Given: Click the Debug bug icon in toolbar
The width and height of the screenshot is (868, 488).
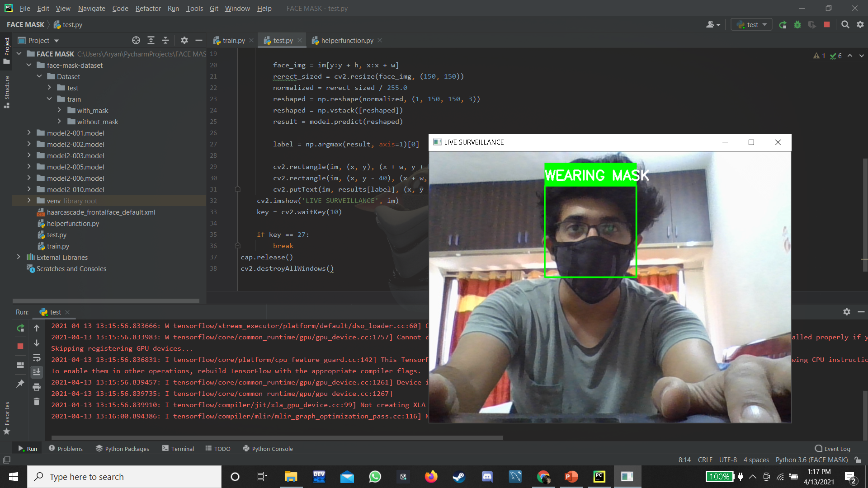Looking at the screenshot, I should tap(797, 25).
